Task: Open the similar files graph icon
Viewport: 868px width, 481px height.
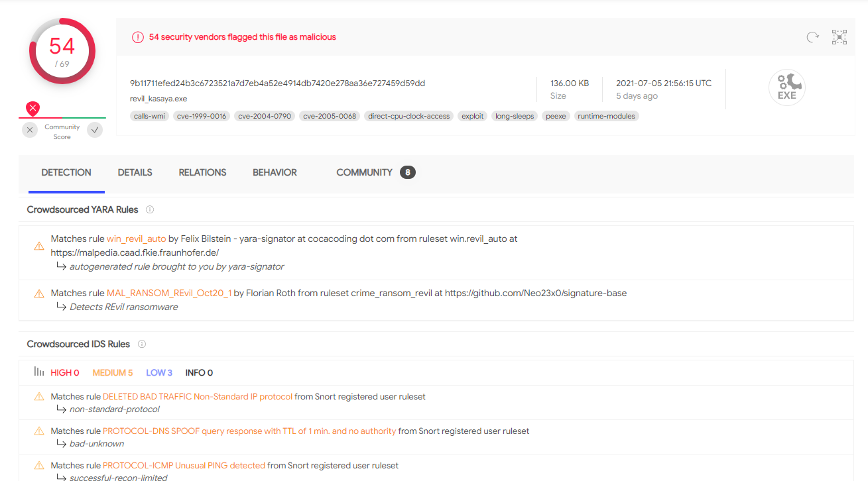Action: coord(839,37)
